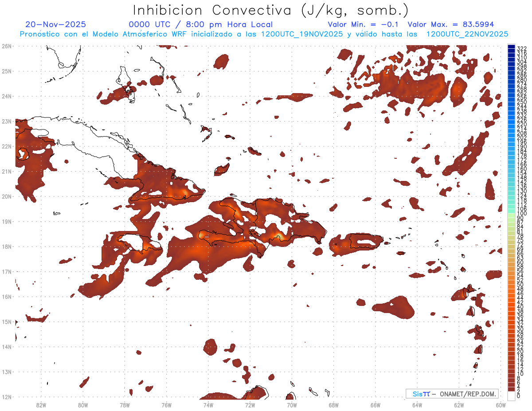
Task: Click the "12N" latitude label
Action: coord(7,397)
